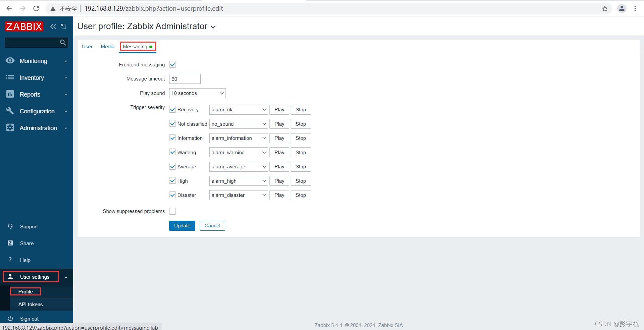Open the alarm_warning sound dropdown
The height and width of the screenshot is (330, 644).
(x=239, y=153)
